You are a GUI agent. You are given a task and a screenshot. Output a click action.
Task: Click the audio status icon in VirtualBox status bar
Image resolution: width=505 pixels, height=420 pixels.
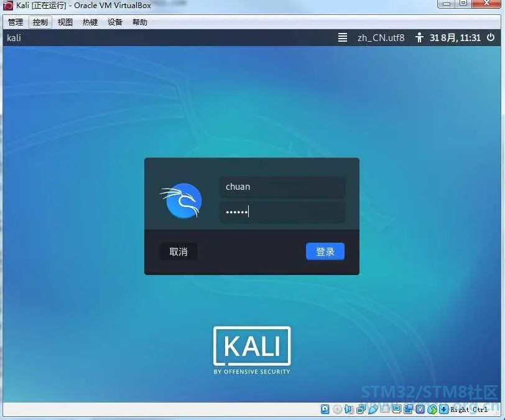(x=349, y=409)
